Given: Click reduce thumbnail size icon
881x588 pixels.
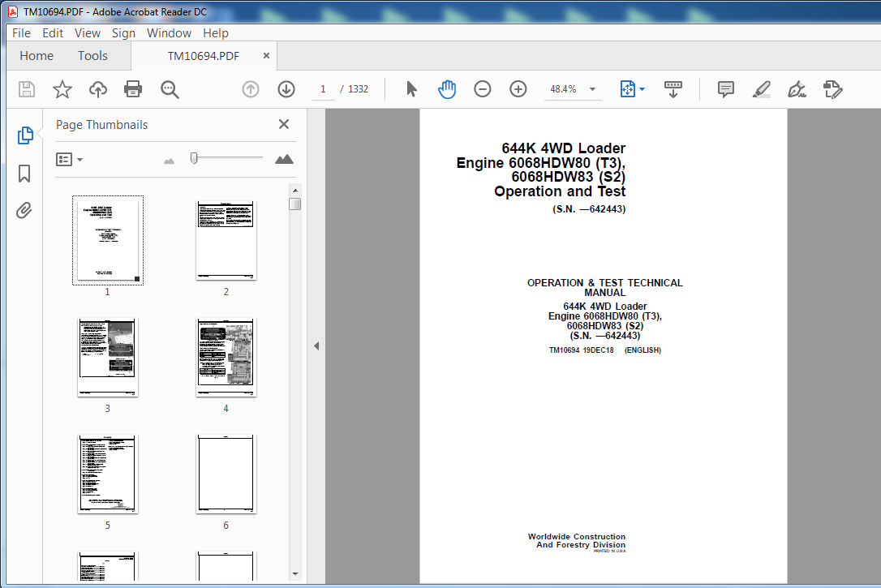Looking at the screenshot, I should coord(169,161).
